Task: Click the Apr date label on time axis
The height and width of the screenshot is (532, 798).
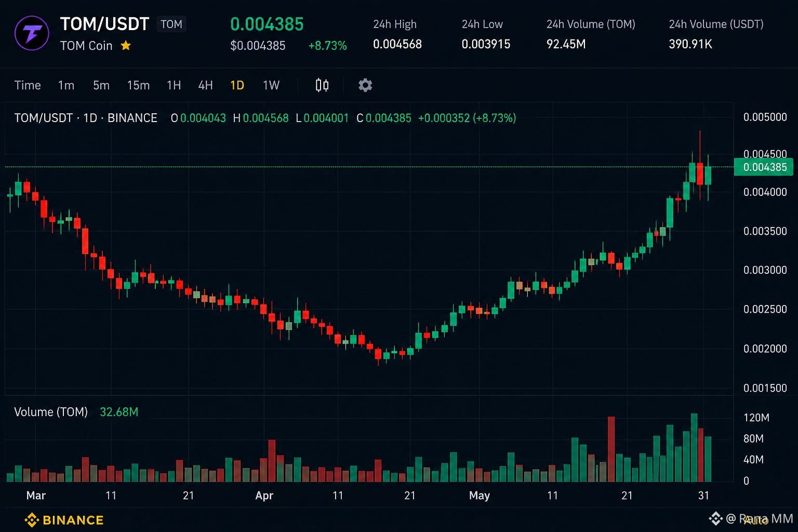Action: click(x=264, y=496)
